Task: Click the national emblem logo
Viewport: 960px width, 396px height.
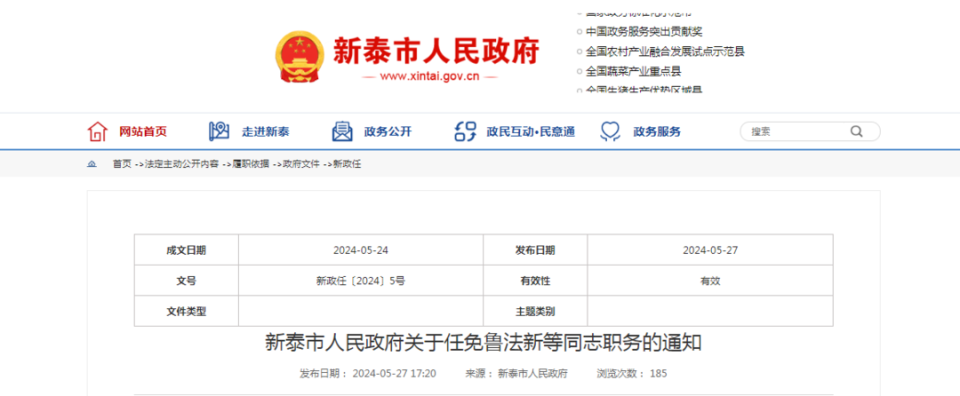Action: click(300, 58)
